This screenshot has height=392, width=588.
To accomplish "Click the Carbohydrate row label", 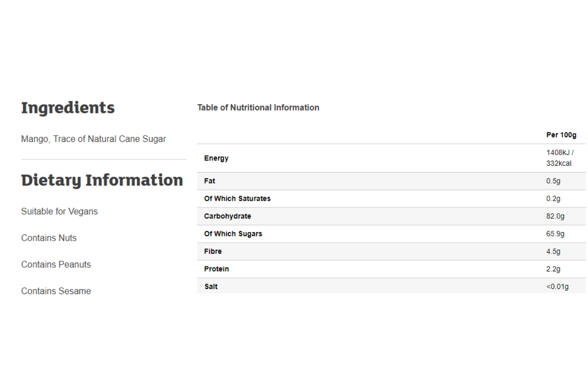I will [x=227, y=216].
